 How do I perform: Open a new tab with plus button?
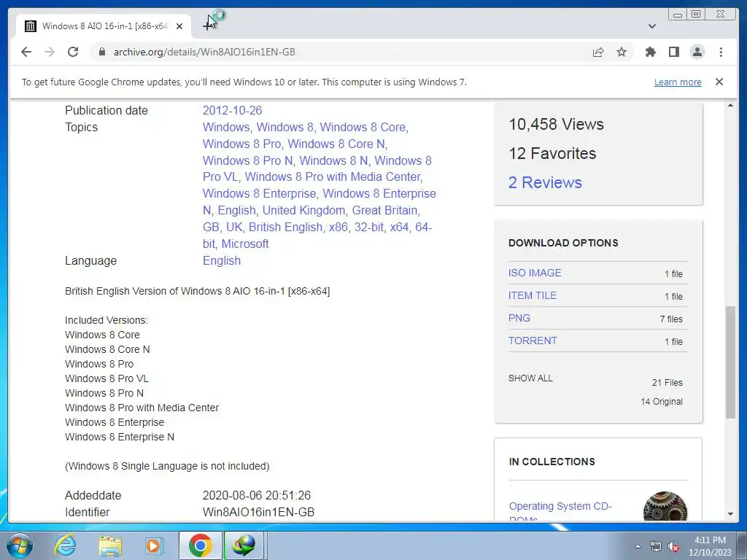207,26
